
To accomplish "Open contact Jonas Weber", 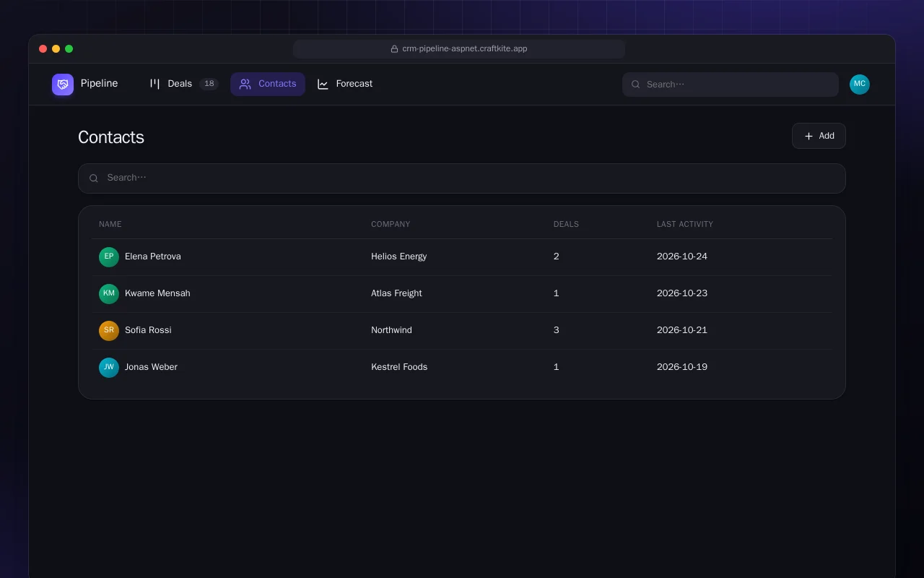I will (x=151, y=367).
